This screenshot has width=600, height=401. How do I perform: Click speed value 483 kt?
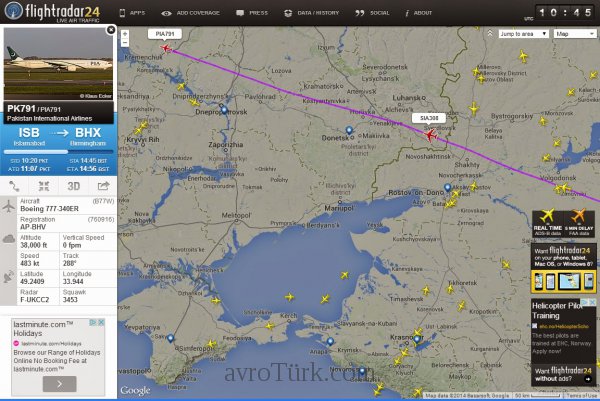[x=29, y=263]
